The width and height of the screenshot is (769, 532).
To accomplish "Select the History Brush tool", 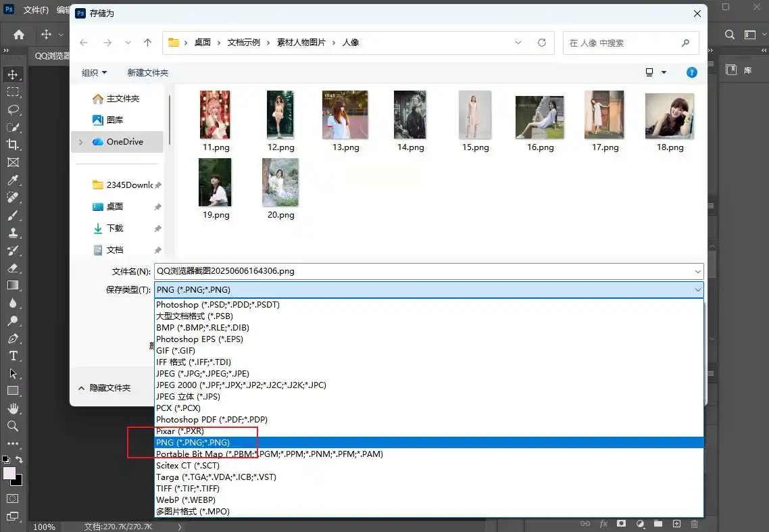I will tap(14, 250).
